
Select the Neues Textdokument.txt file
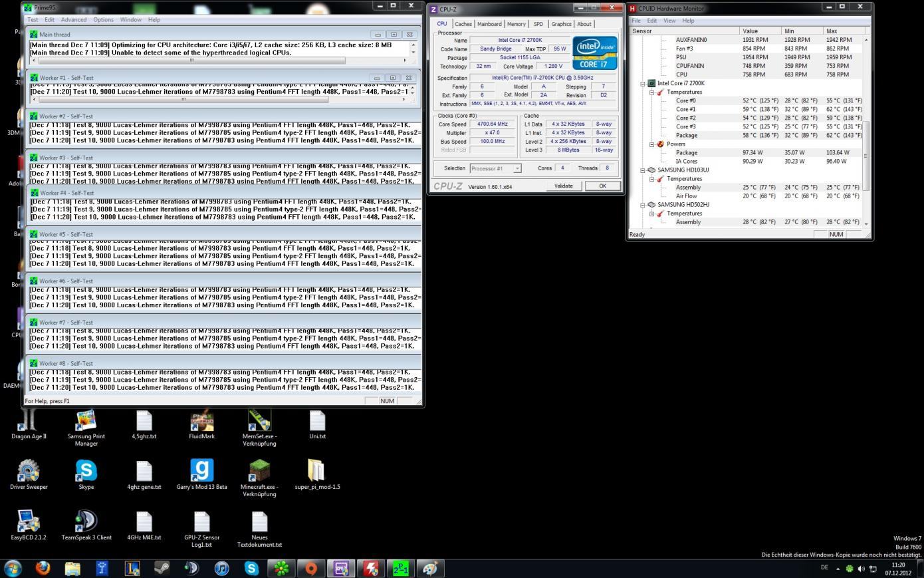(x=259, y=529)
